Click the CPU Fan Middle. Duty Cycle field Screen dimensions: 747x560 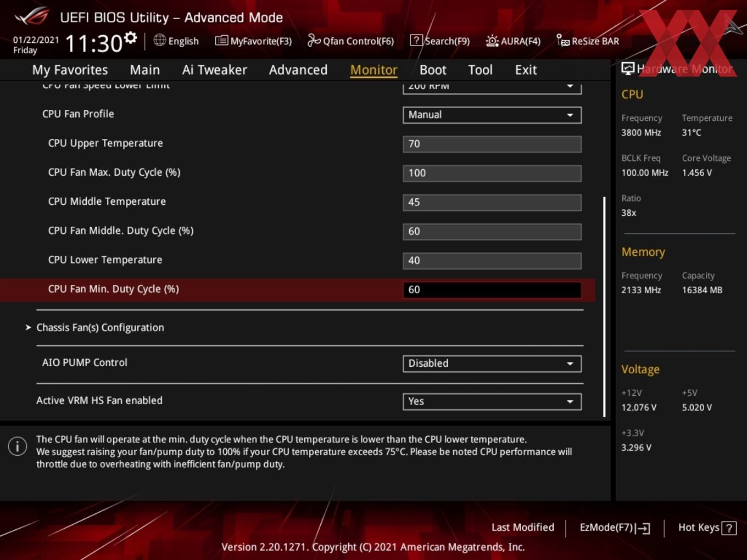point(492,231)
